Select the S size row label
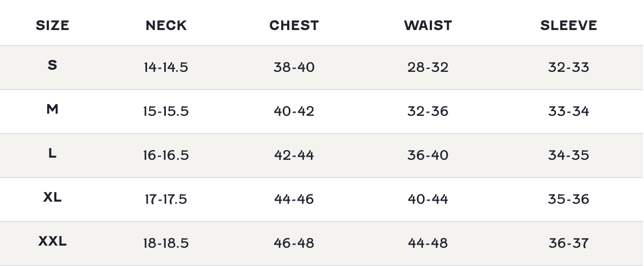The height and width of the screenshot is (266, 644). [52, 65]
